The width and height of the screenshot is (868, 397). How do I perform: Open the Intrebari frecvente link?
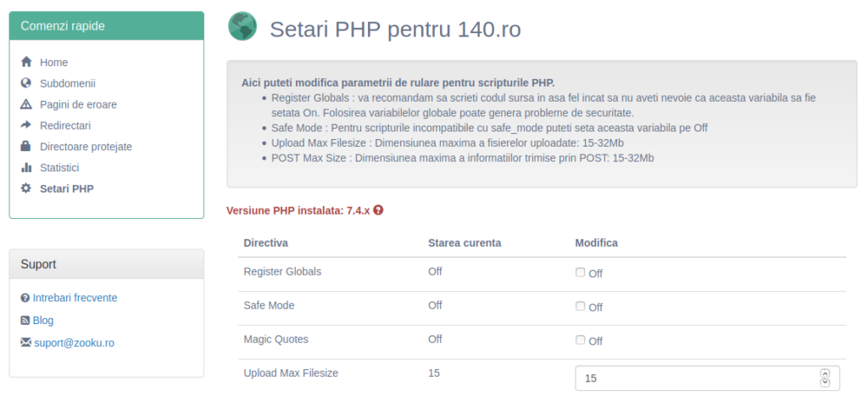coord(75,298)
